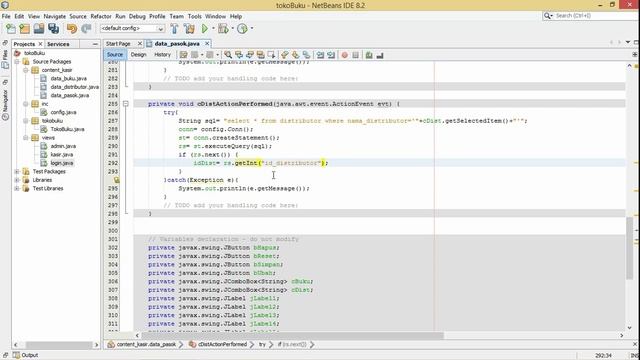Open the Debug Project dropdown arrow
Screen dimensions: 640x360
(232, 29)
